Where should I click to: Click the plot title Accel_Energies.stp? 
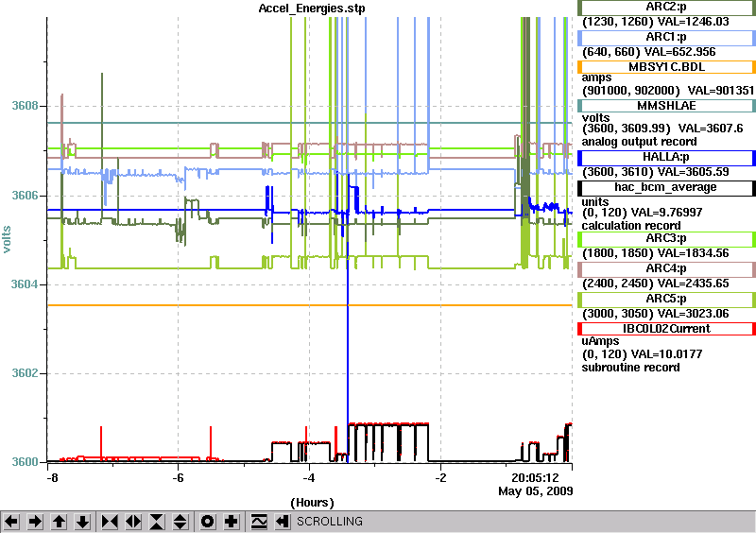tap(312, 9)
